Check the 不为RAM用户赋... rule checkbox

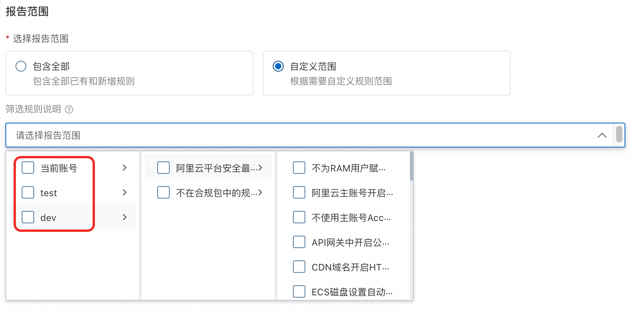[299, 168]
